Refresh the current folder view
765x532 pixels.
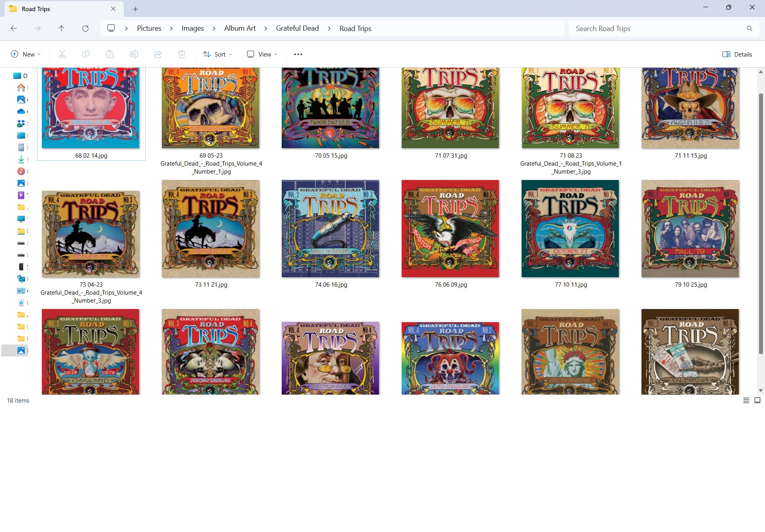(x=85, y=28)
